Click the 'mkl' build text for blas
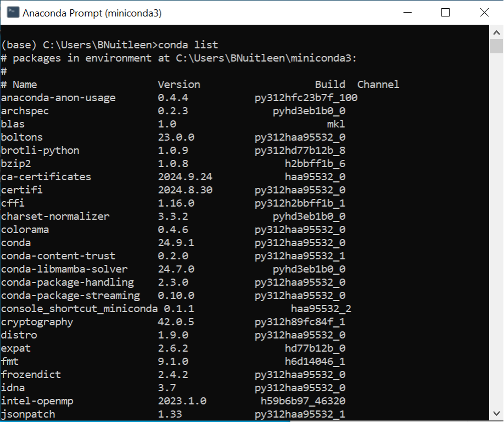Screen dimensions: 504x422 (336, 124)
